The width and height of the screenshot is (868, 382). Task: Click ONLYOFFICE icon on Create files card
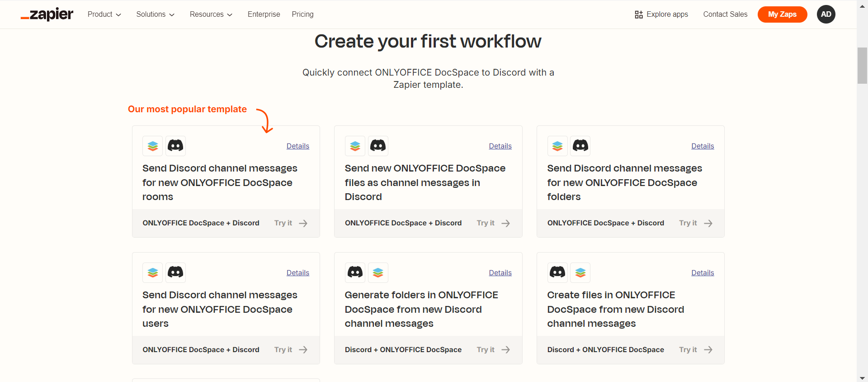580,272
